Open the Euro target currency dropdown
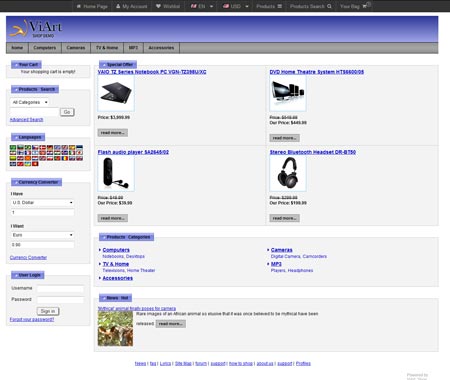Screen dimensions: 450x380 (x=42, y=235)
